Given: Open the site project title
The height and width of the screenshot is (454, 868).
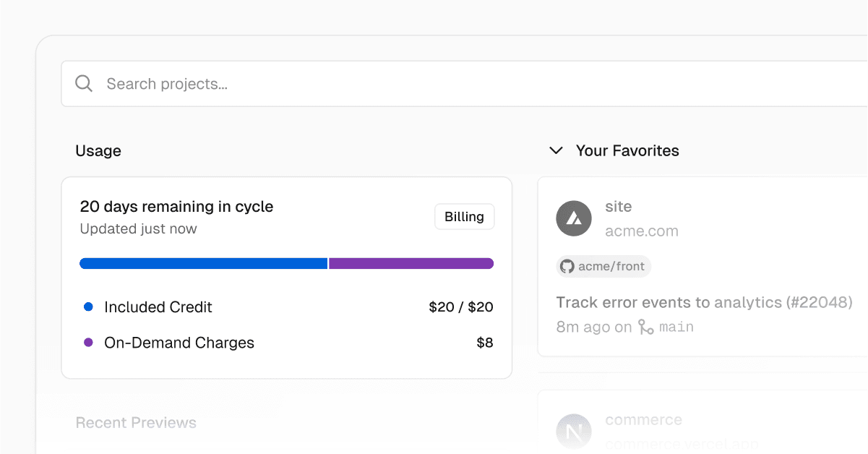Looking at the screenshot, I should click(618, 207).
